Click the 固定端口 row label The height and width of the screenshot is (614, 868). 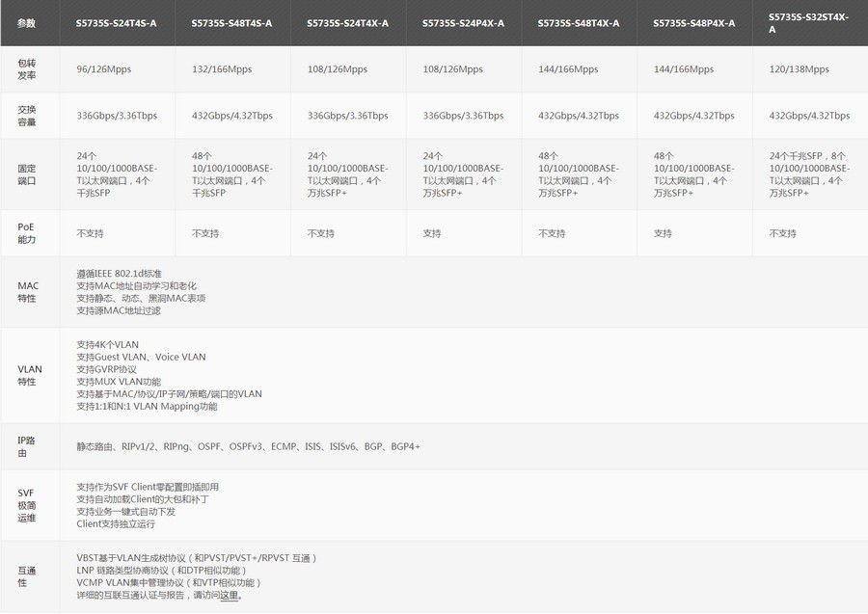[26, 174]
